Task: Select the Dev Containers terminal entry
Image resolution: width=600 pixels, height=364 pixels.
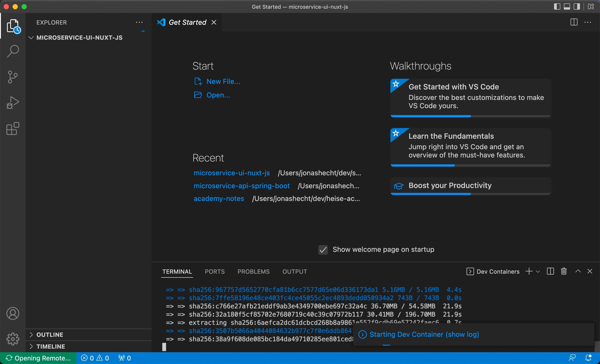Action: pos(493,271)
